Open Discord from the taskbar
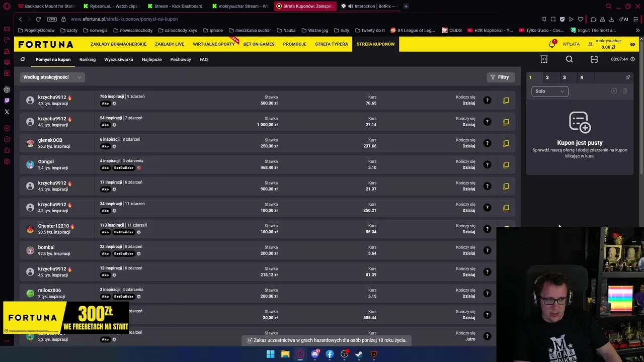644x362 pixels. (x=315, y=354)
